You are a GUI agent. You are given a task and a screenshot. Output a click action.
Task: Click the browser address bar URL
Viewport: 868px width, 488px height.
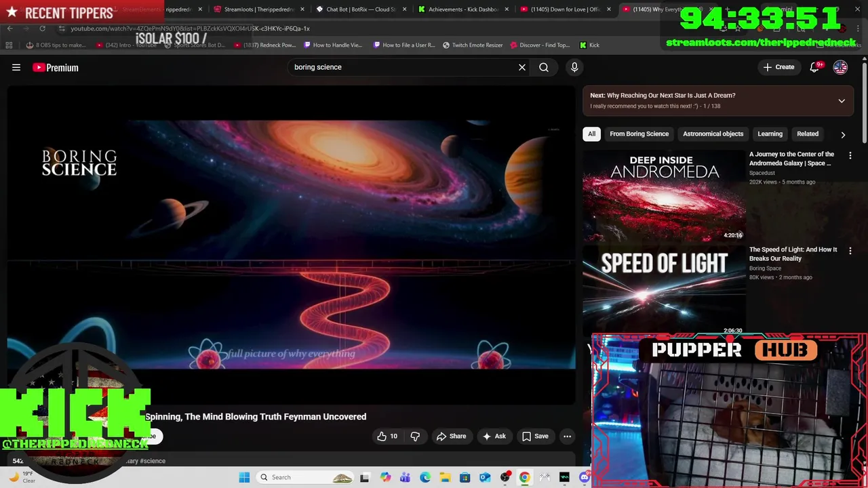(190, 28)
